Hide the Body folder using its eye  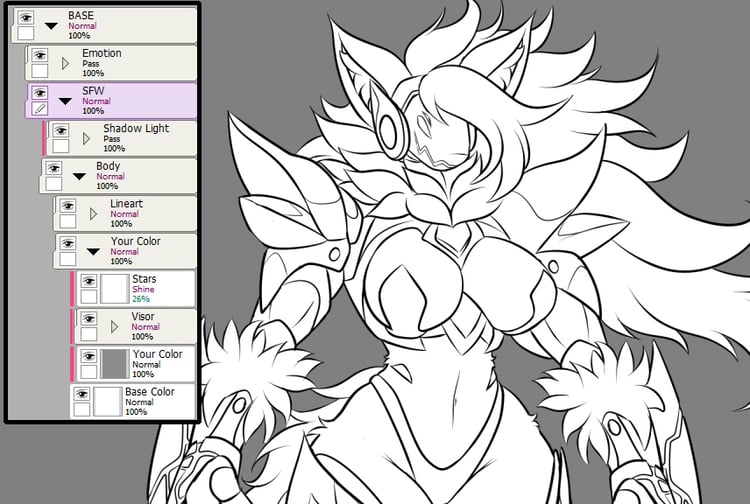click(x=54, y=168)
